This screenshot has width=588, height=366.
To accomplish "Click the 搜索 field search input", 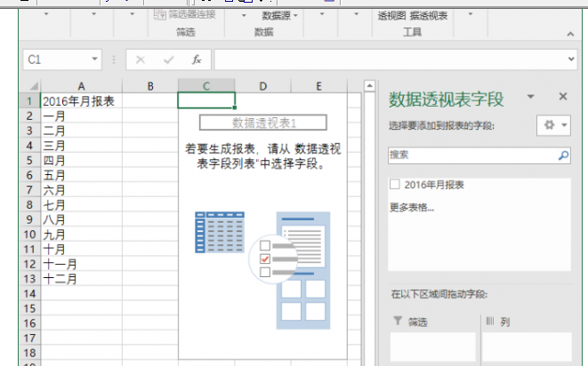I will (470, 155).
